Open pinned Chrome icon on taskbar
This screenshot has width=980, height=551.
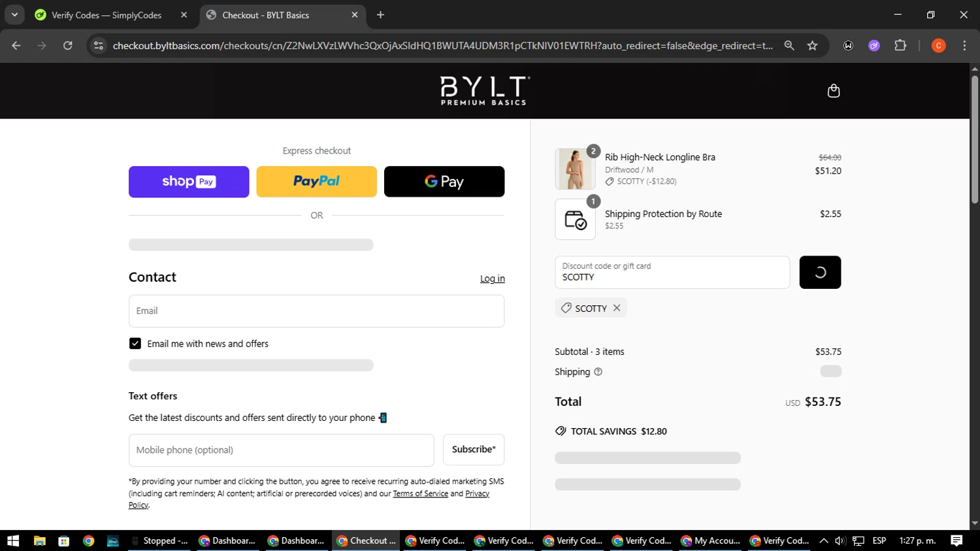(88, 541)
